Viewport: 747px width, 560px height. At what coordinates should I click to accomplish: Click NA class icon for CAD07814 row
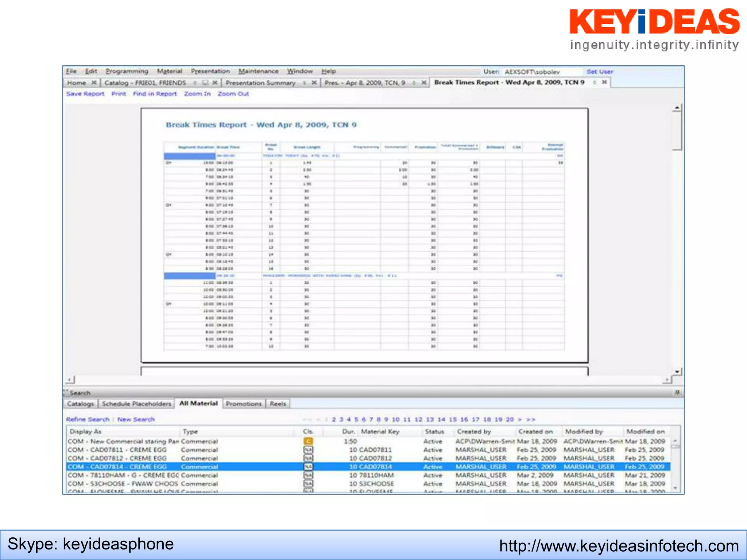coord(308,467)
